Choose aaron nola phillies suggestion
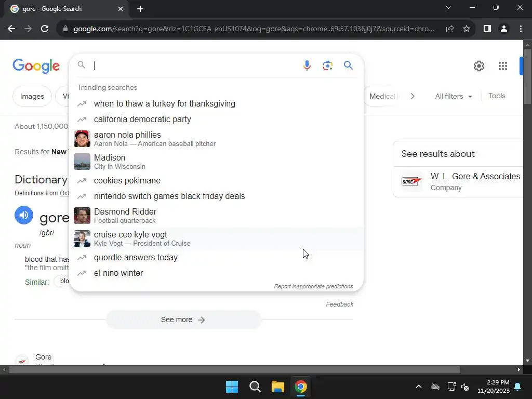This screenshot has width=532, height=399. click(x=217, y=139)
